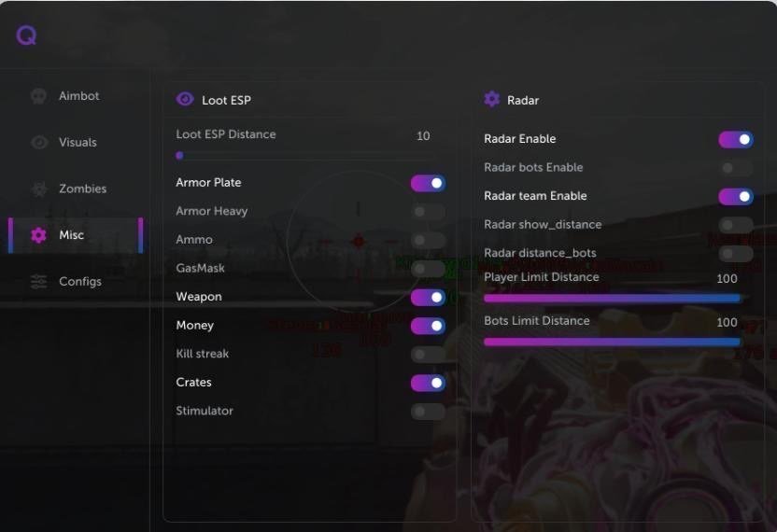Viewport: 777px width, 532px height.
Task: Disable the Crates toggle
Action: 428,383
